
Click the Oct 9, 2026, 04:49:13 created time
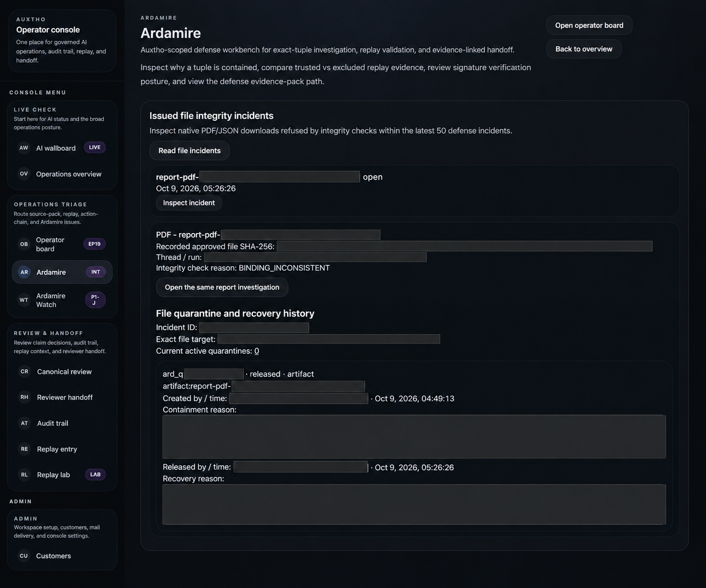(x=414, y=399)
